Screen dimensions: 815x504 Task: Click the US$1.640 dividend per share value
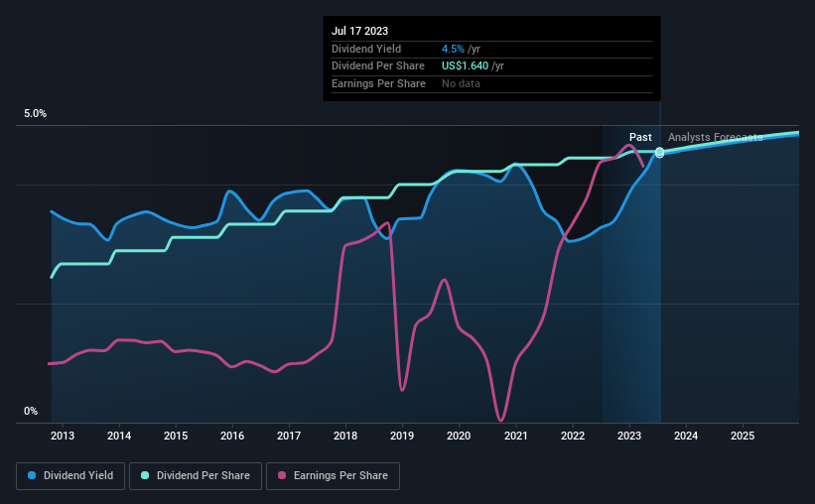tap(466, 66)
